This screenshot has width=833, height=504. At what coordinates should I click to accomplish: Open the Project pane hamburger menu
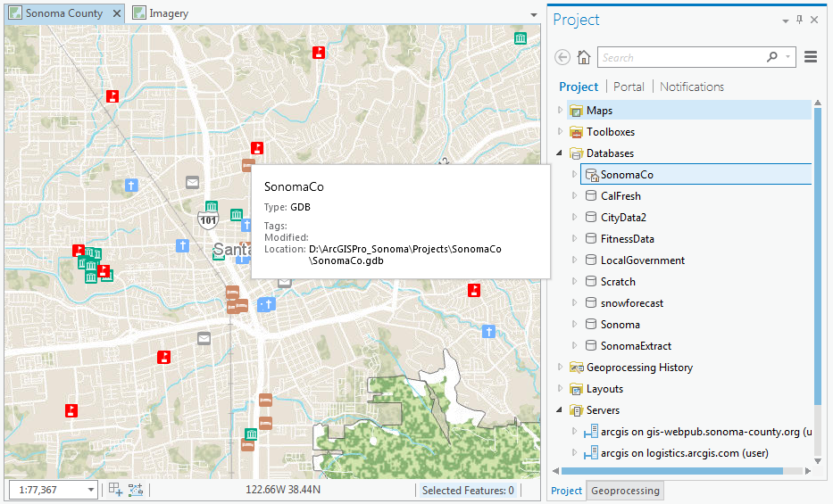[811, 57]
